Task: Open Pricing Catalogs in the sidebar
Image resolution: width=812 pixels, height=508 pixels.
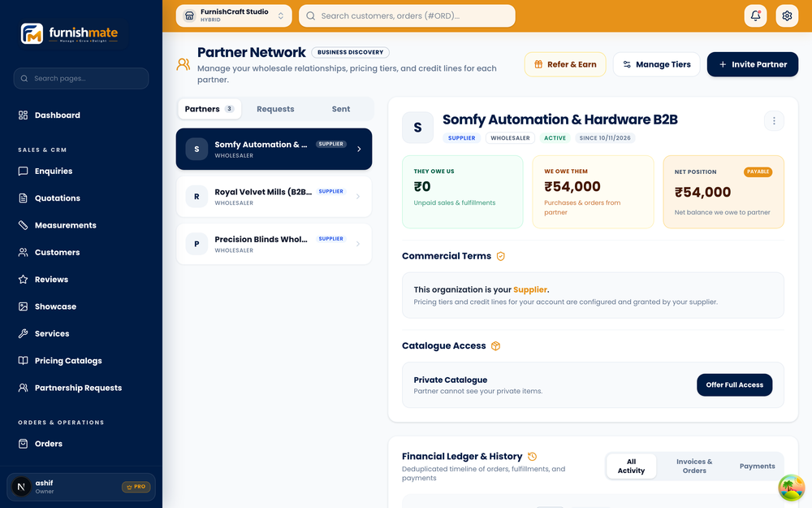Action: tap(80, 361)
